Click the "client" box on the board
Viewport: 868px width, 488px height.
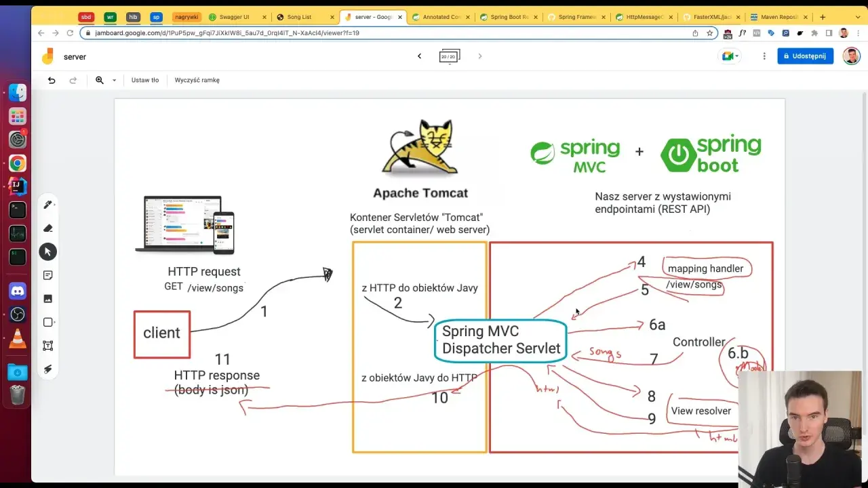[162, 334]
